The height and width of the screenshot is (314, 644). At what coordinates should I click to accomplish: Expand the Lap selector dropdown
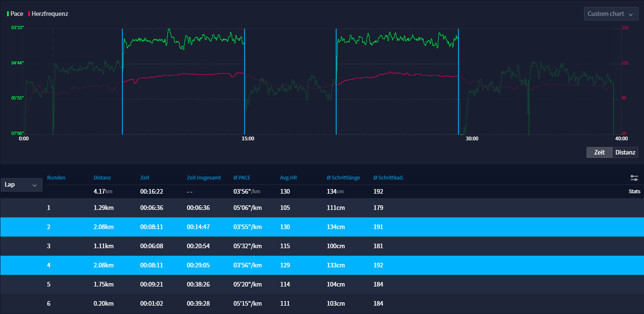pos(21,185)
